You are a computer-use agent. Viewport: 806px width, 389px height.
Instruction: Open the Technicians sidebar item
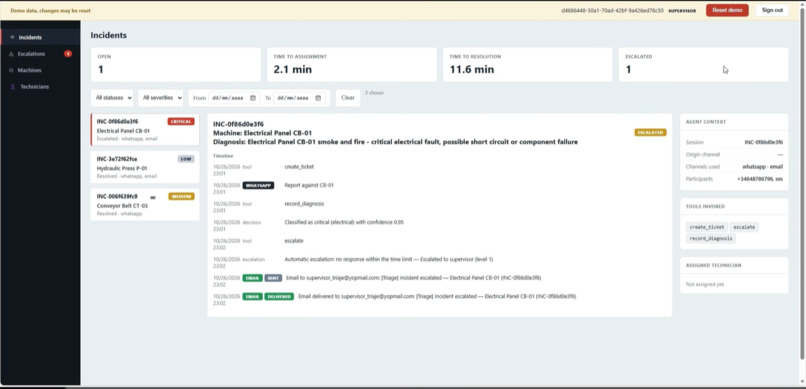coord(40,87)
